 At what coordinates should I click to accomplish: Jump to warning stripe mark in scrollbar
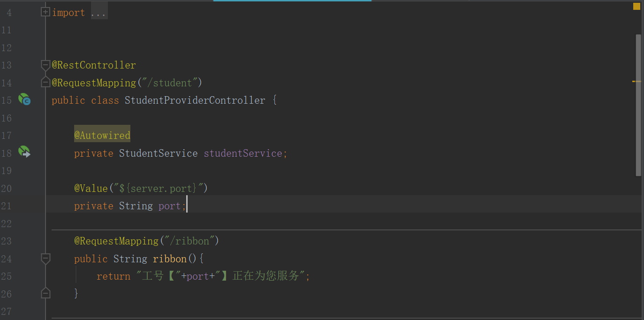coord(636,82)
